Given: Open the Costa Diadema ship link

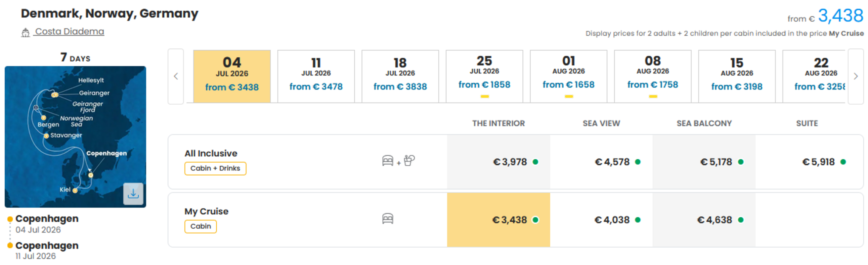Looking at the screenshot, I should [69, 31].
